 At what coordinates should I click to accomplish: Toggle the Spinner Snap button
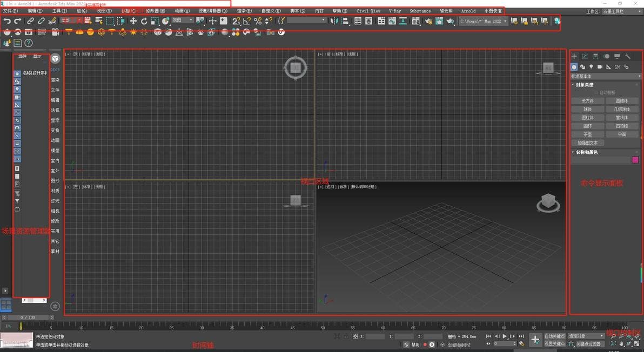click(268, 21)
